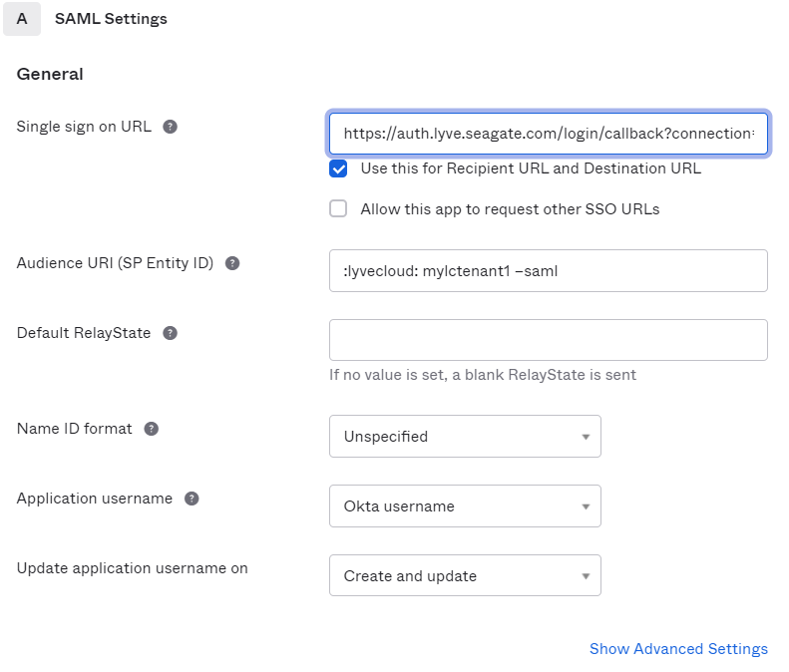This screenshot has height=672, width=789.
Task: Click the empty Default RelayState field
Action: pos(548,340)
